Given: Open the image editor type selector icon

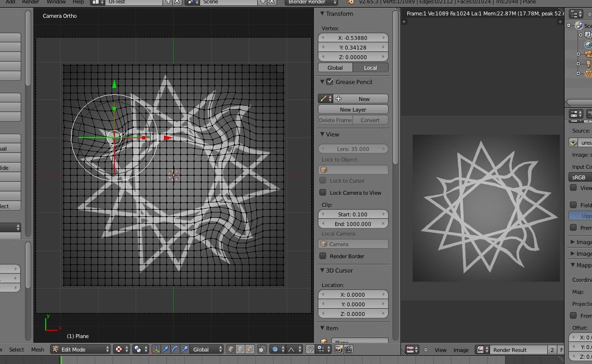Looking at the screenshot, I should point(412,350).
